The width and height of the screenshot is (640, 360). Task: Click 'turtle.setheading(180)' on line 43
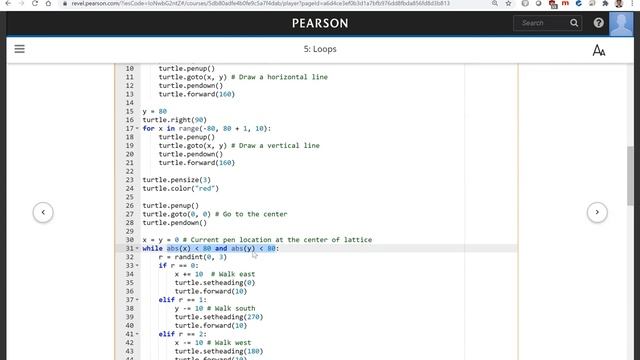coord(219,351)
